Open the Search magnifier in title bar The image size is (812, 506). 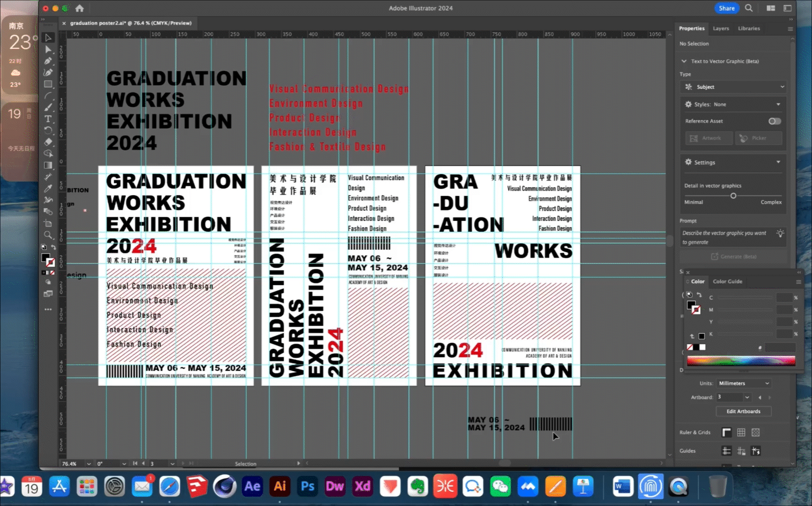click(x=749, y=8)
